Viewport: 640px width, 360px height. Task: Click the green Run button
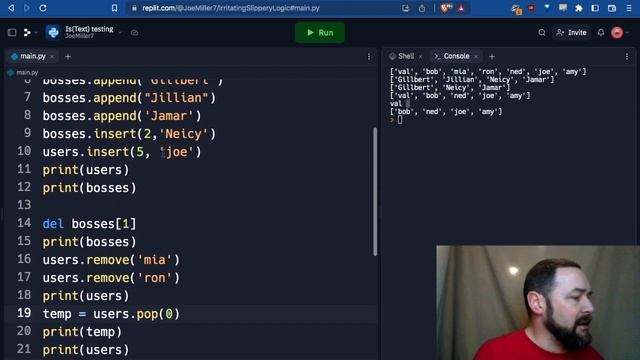(x=320, y=32)
